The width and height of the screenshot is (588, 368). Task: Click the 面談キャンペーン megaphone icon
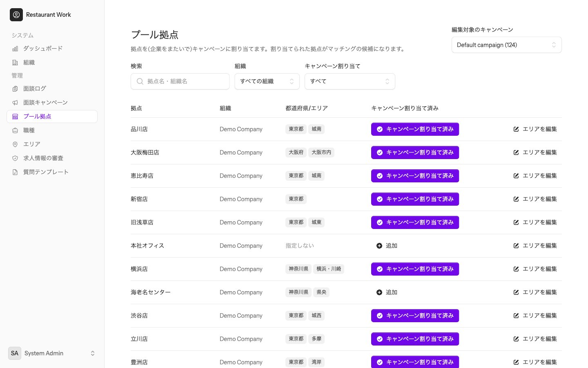click(x=15, y=103)
